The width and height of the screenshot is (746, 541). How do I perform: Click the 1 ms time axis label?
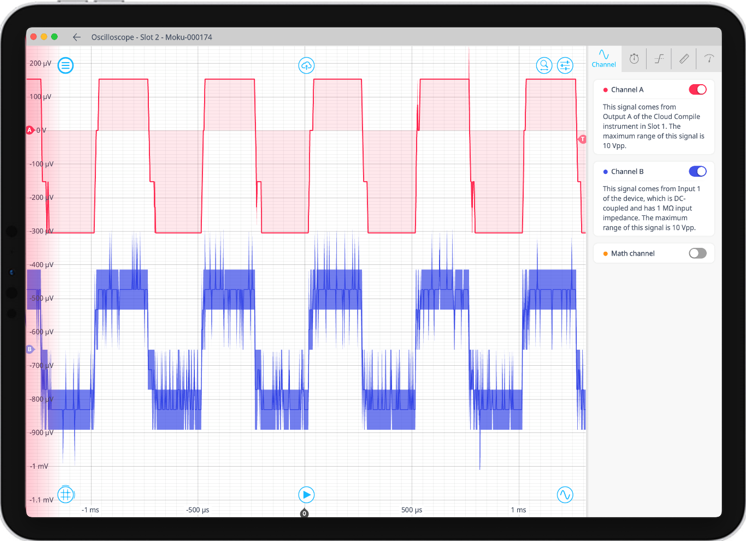pos(519,510)
